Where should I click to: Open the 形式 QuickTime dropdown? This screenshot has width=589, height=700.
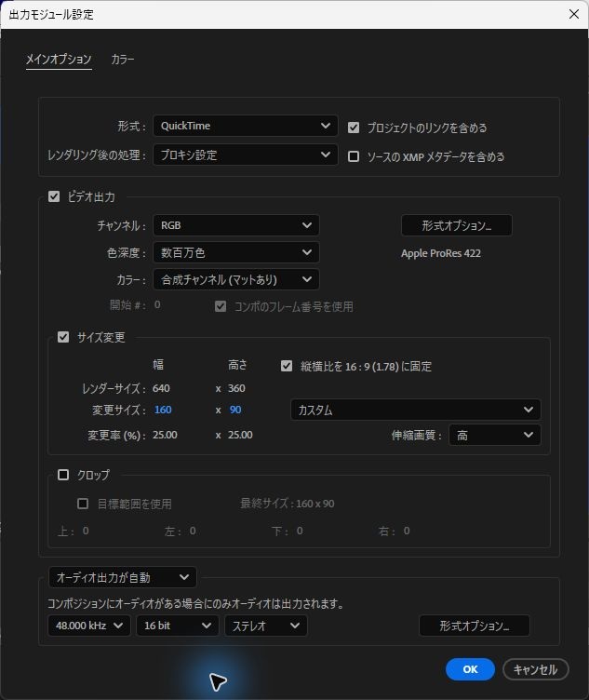click(245, 126)
